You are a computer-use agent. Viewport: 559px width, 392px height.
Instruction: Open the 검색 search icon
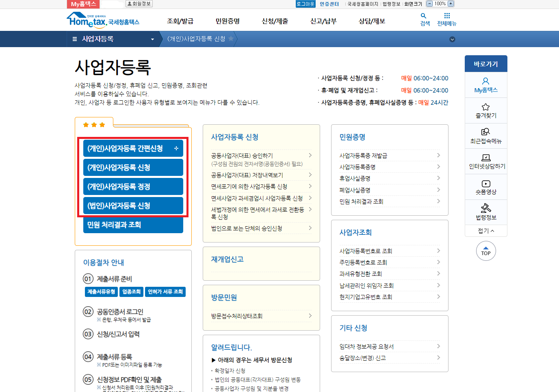(x=425, y=19)
